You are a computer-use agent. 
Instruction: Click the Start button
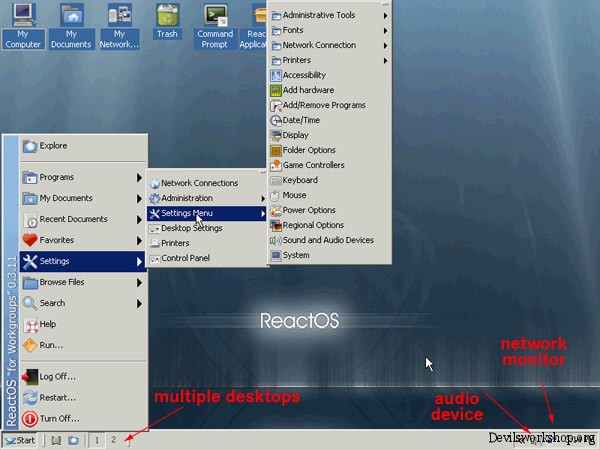point(20,440)
